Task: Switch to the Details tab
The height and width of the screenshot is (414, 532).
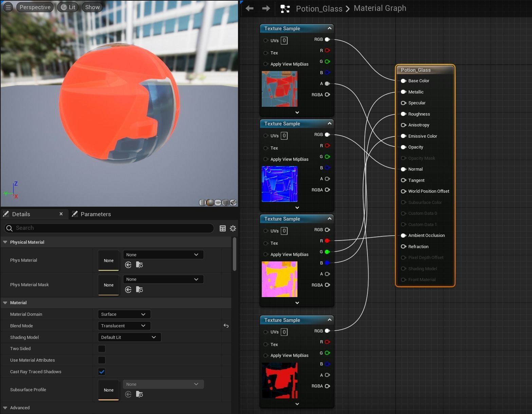Action: pos(21,214)
